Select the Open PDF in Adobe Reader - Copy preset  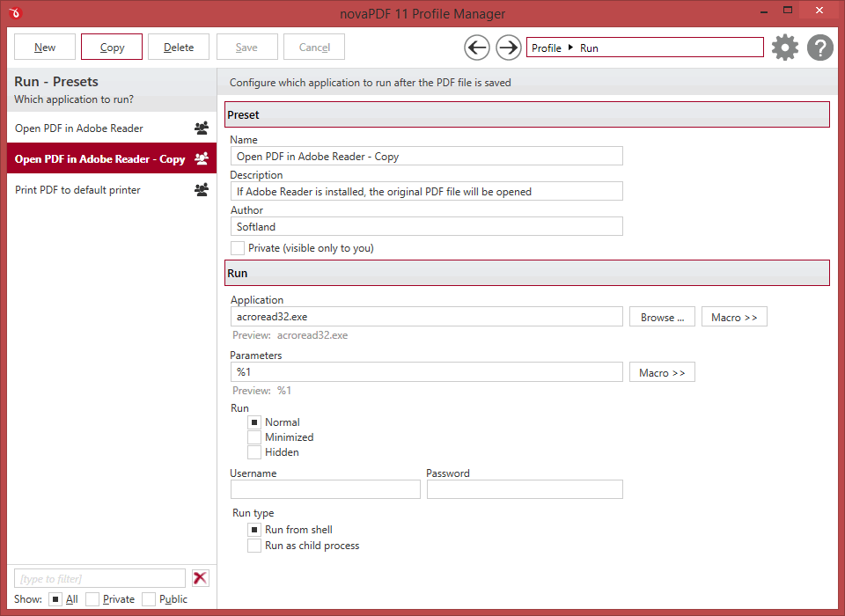click(112, 159)
